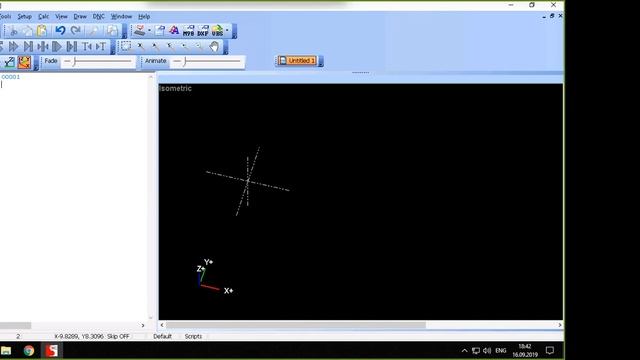Click the Copy icon

point(27,31)
